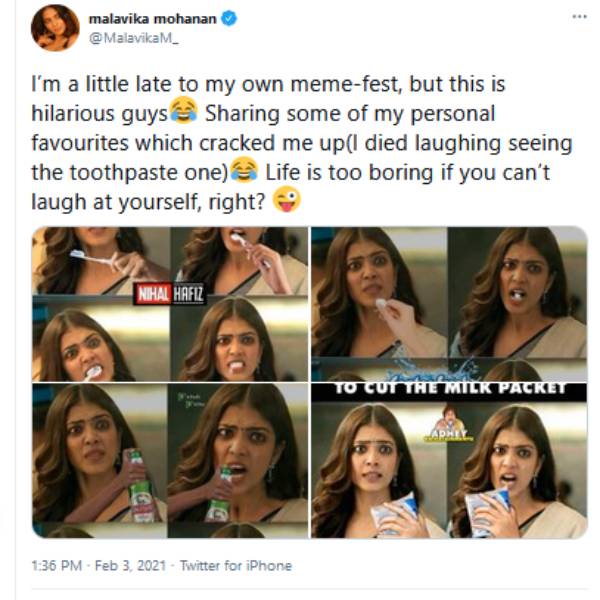Click the blue verified badge beside the name
The width and height of the screenshot is (600, 600).
pyautogui.click(x=230, y=18)
